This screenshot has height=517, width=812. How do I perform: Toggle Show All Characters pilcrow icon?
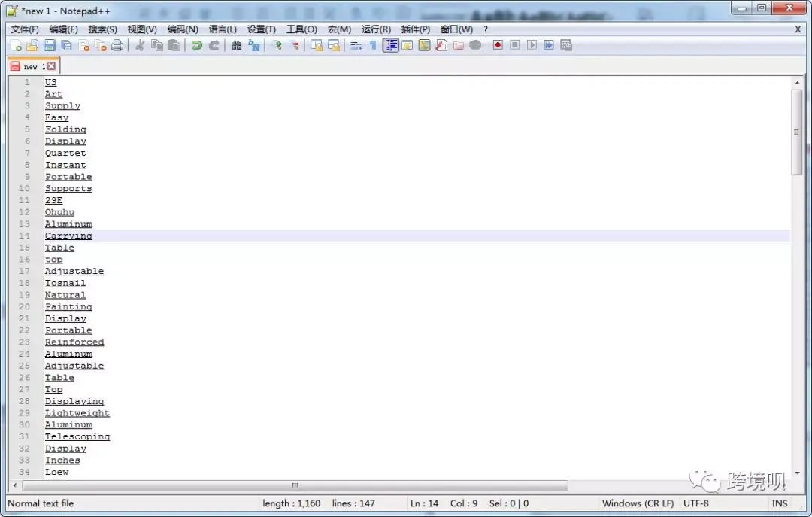tap(373, 46)
